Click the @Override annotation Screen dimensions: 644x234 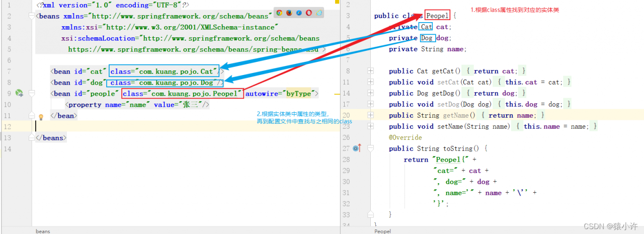(405, 137)
